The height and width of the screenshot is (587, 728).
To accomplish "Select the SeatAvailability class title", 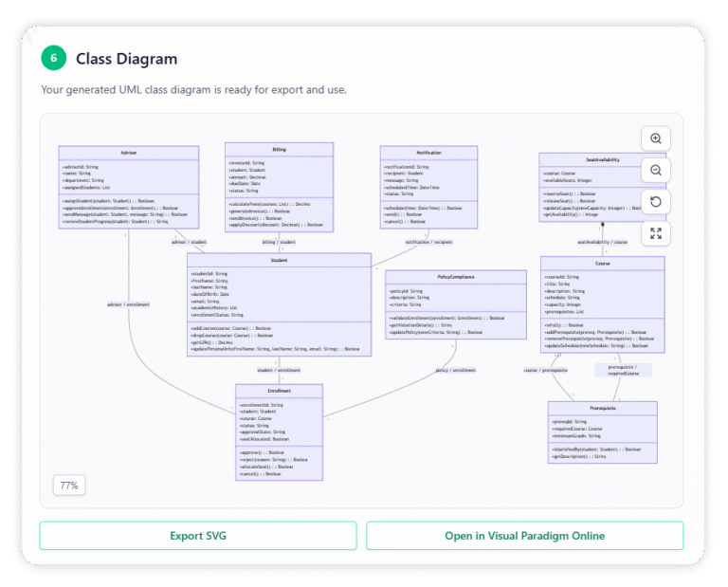I will tap(602, 159).
